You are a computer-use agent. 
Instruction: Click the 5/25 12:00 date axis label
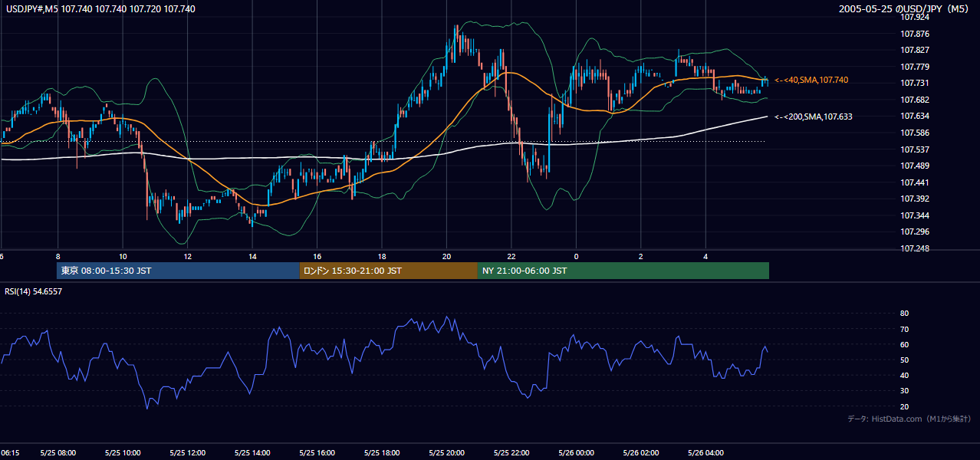pyautogui.click(x=187, y=453)
